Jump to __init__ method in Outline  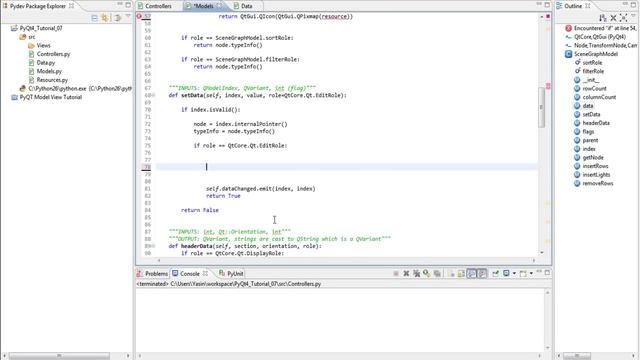(591, 80)
